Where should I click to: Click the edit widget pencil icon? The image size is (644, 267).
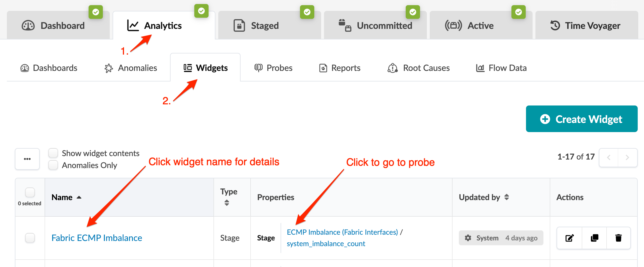[569, 238]
